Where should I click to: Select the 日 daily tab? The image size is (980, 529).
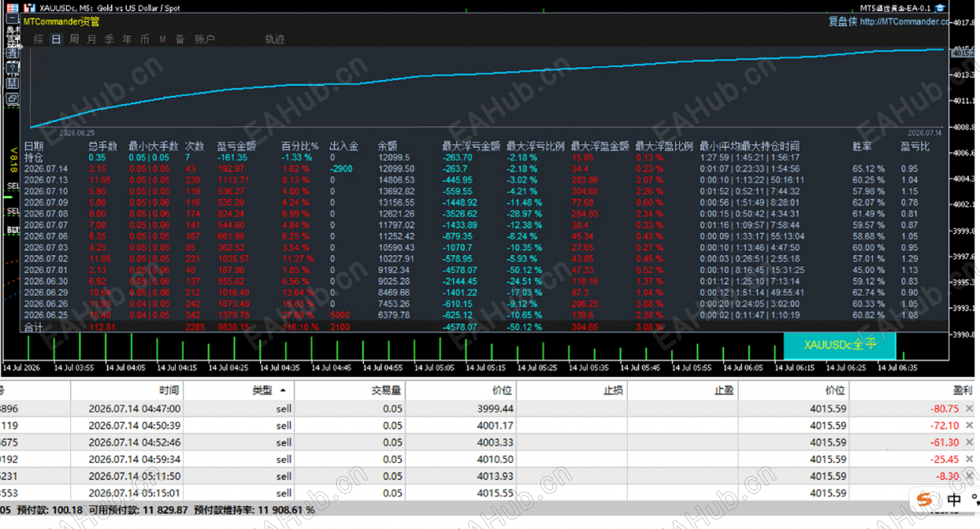tap(56, 39)
